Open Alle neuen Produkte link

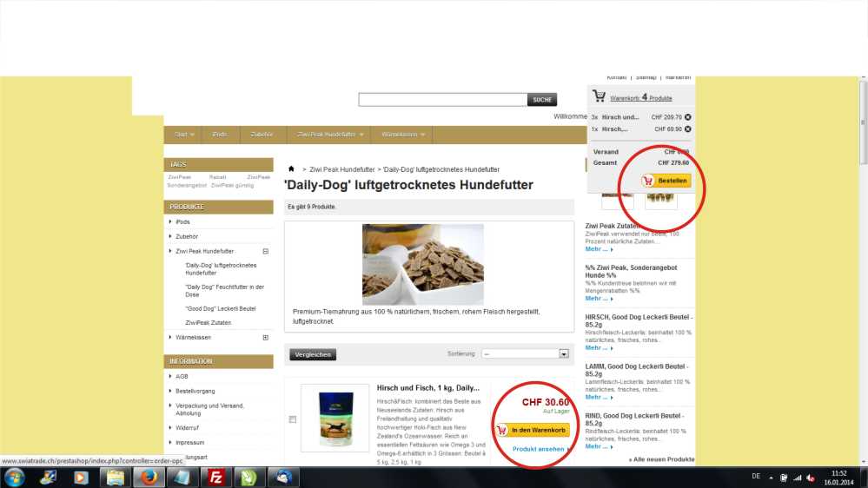click(662, 459)
